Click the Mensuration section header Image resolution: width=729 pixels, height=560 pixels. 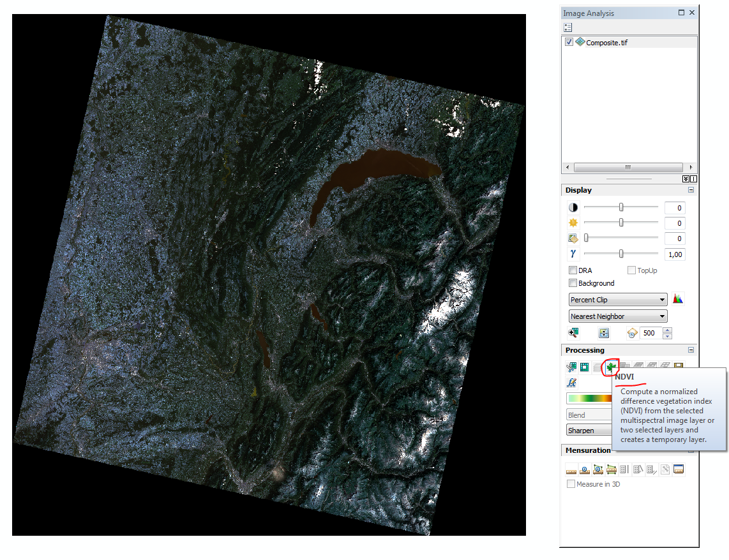[588, 450]
